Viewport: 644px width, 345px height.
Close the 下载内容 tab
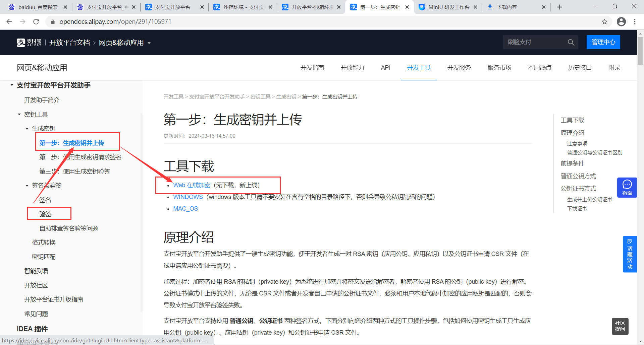[x=544, y=7]
